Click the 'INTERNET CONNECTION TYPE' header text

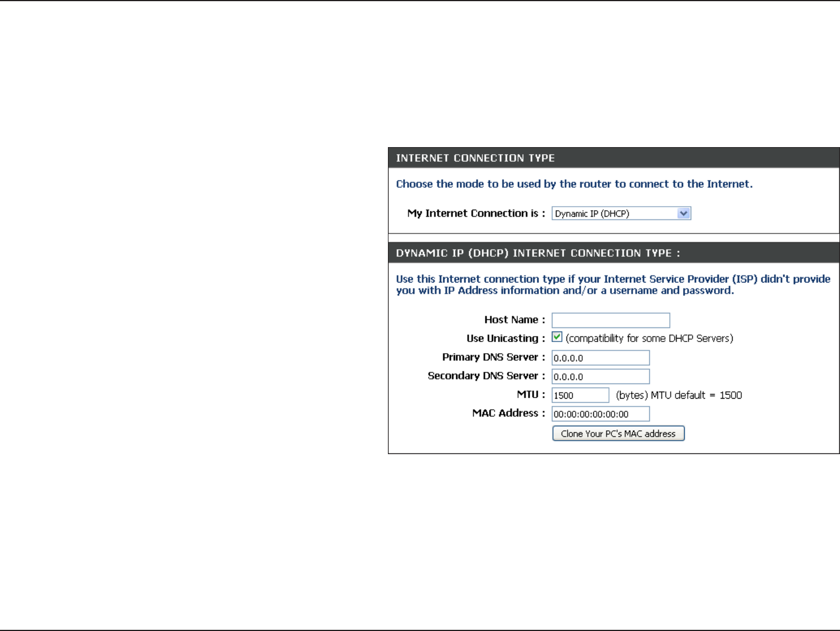[475, 158]
